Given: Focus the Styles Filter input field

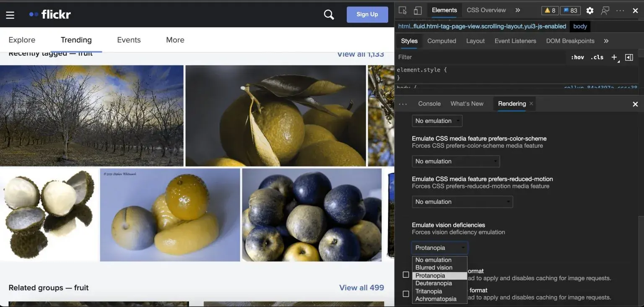Looking at the screenshot, I should (x=480, y=57).
